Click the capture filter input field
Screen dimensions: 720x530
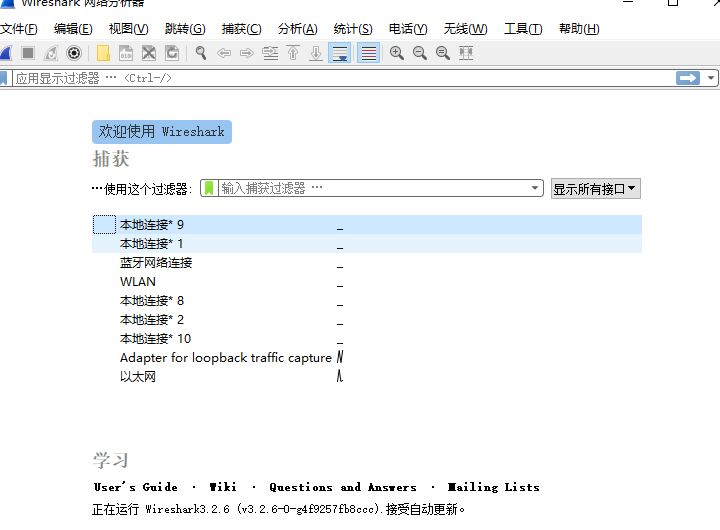(x=374, y=188)
